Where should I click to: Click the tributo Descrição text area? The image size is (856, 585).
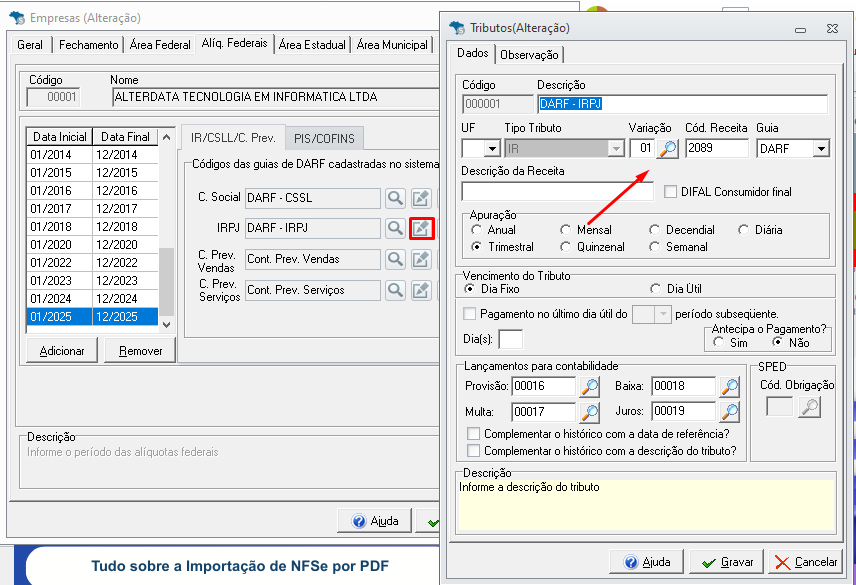click(646, 505)
